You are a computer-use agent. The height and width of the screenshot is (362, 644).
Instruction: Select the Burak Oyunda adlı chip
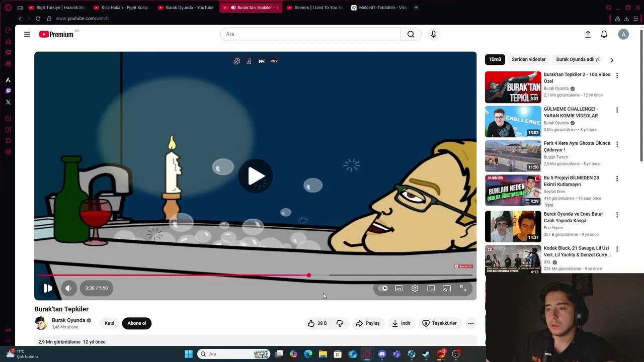(579, 59)
